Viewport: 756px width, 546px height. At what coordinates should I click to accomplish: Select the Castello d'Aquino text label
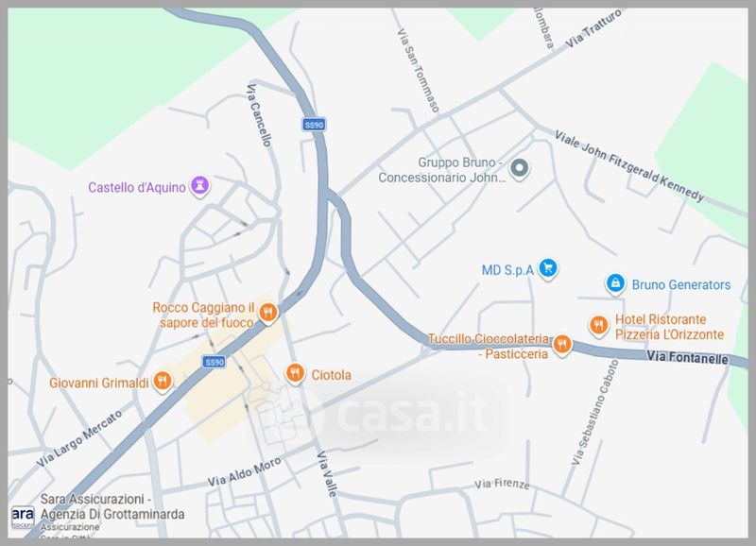[x=137, y=187]
